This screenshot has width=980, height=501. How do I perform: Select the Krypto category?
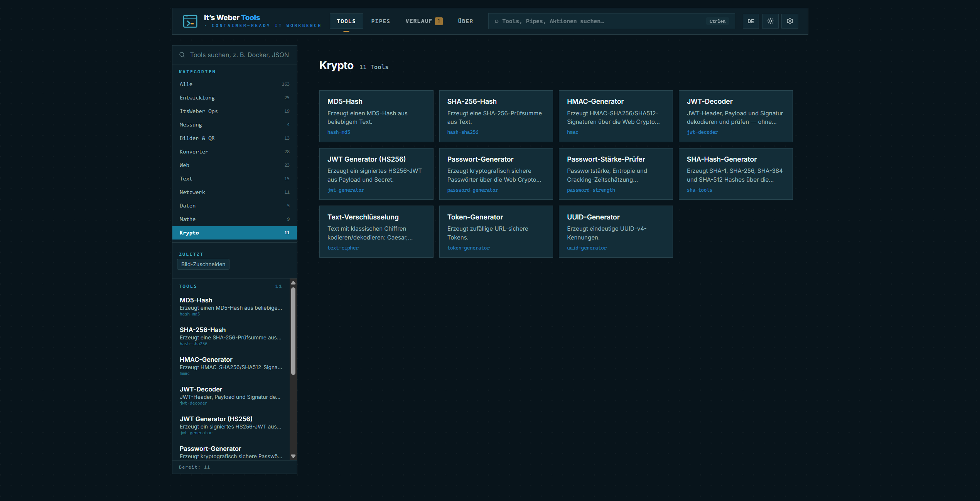234,233
